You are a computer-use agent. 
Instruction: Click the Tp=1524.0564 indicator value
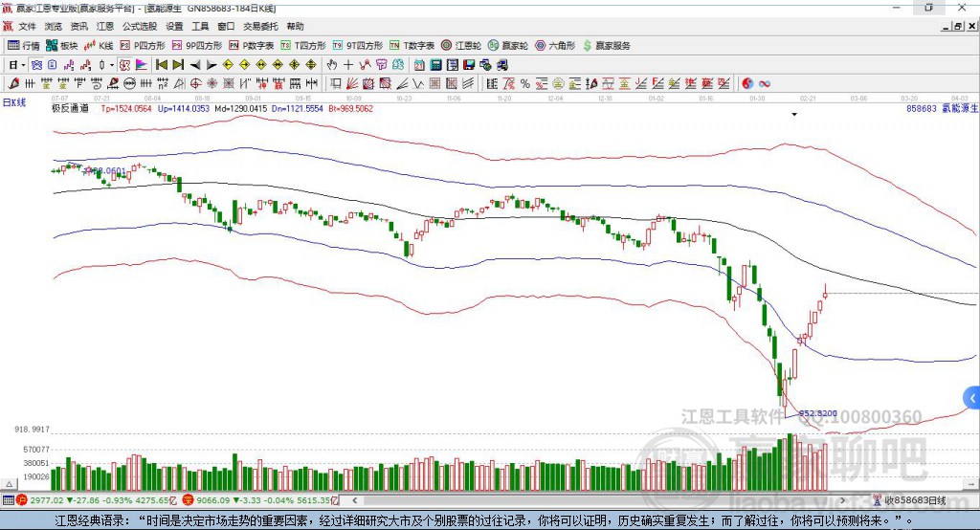pyautogui.click(x=126, y=109)
